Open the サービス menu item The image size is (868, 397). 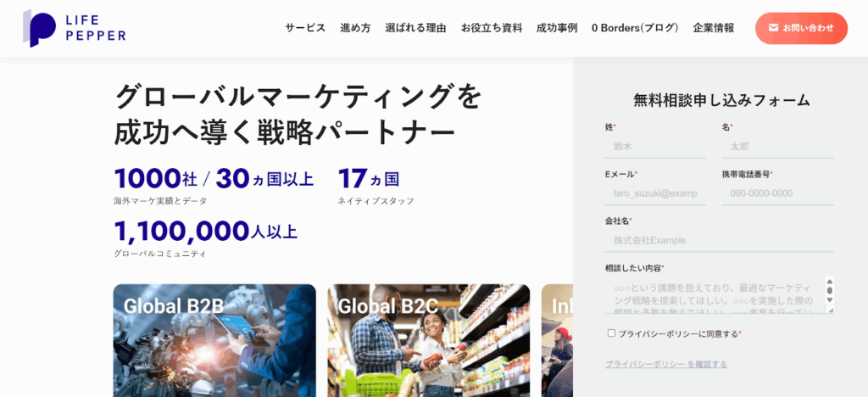click(305, 28)
